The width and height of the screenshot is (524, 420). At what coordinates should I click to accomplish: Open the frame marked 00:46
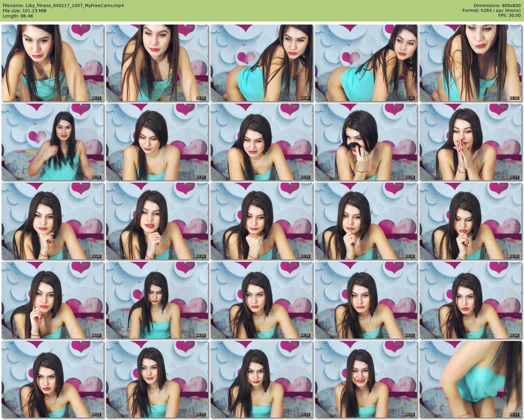coord(262,63)
